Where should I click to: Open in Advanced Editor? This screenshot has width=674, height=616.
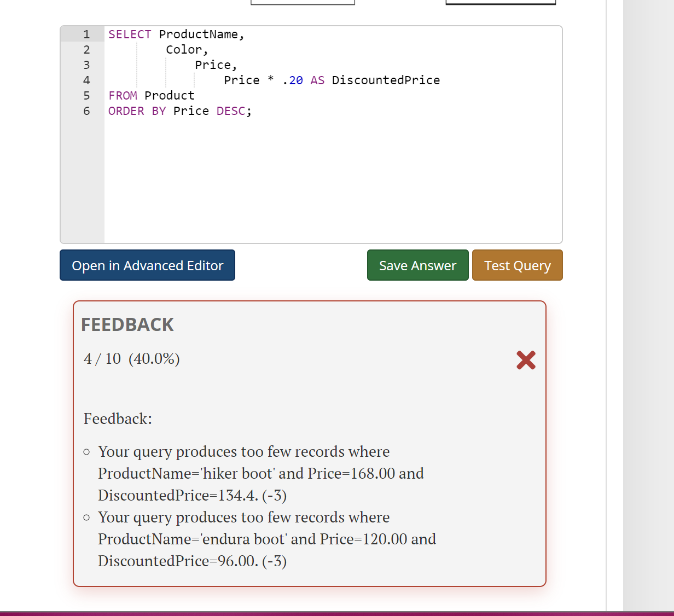pos(147,265)
